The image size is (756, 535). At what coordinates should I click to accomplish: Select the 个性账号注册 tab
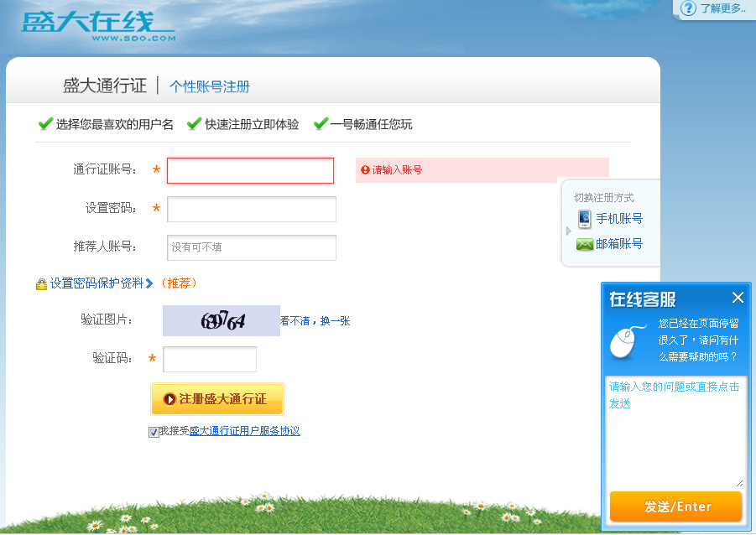click(x=210, y=86)
